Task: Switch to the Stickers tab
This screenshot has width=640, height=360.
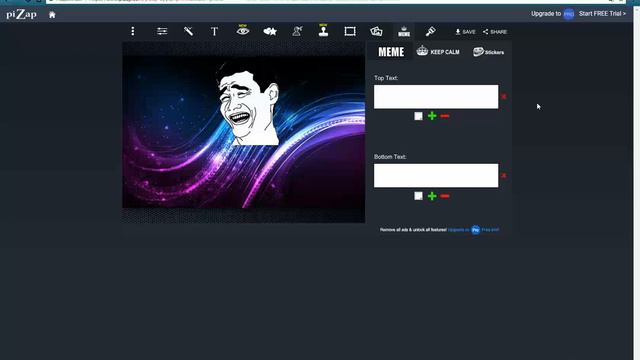Action: (x=488, y=52)
